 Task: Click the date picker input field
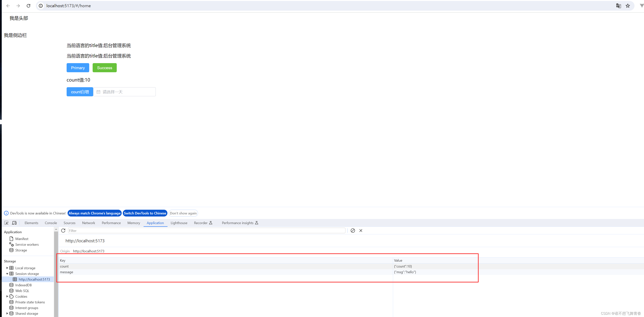(125, 92)
